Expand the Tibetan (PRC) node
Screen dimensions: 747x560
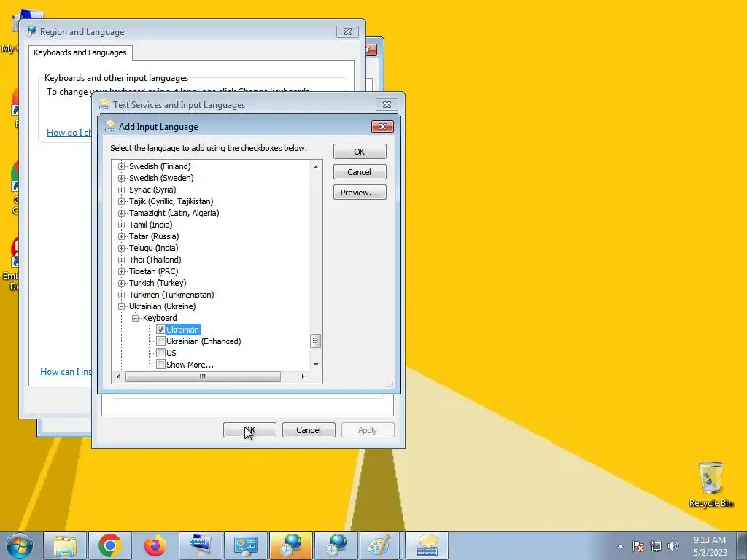coord(122,271)
